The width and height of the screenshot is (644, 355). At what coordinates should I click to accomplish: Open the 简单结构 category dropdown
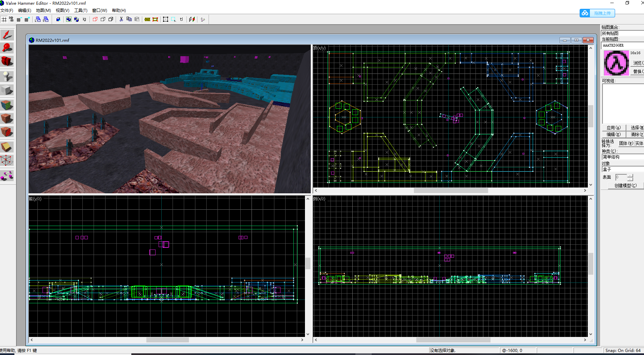[622, 157]
